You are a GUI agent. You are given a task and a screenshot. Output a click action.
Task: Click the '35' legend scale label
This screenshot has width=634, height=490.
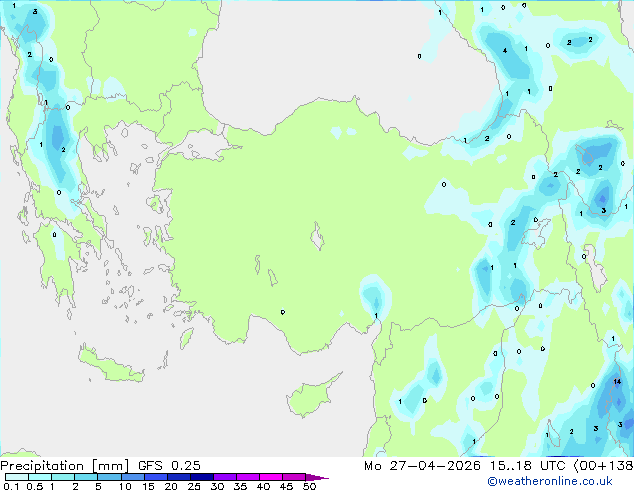click(240, 486)
